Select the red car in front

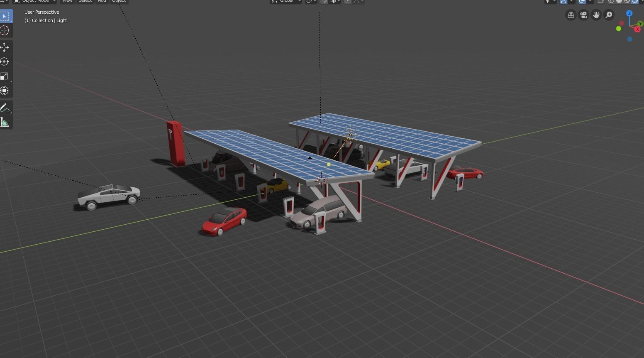click(x=224, y=221)
